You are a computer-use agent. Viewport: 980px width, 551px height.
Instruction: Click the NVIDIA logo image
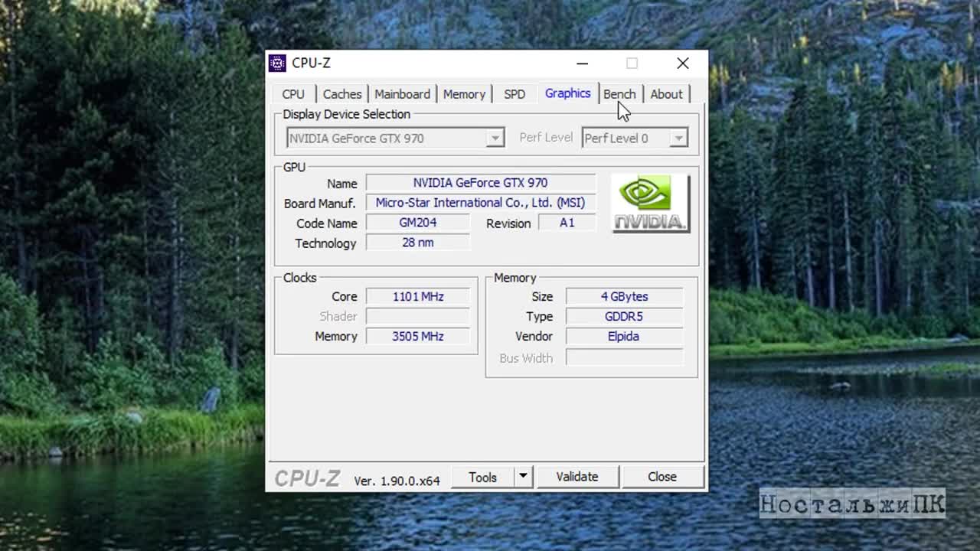(650, 204)
